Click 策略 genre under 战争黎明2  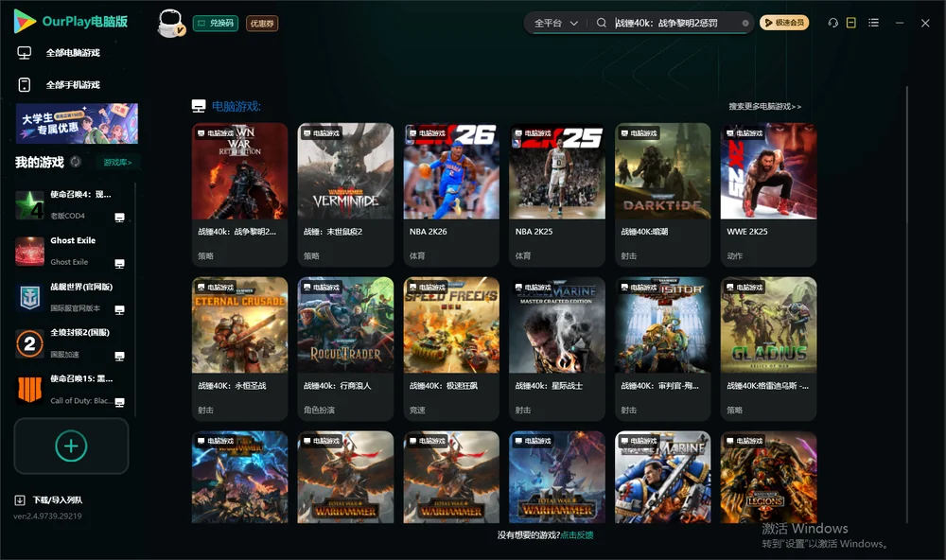pyautogui.click(x=205, y=255)
